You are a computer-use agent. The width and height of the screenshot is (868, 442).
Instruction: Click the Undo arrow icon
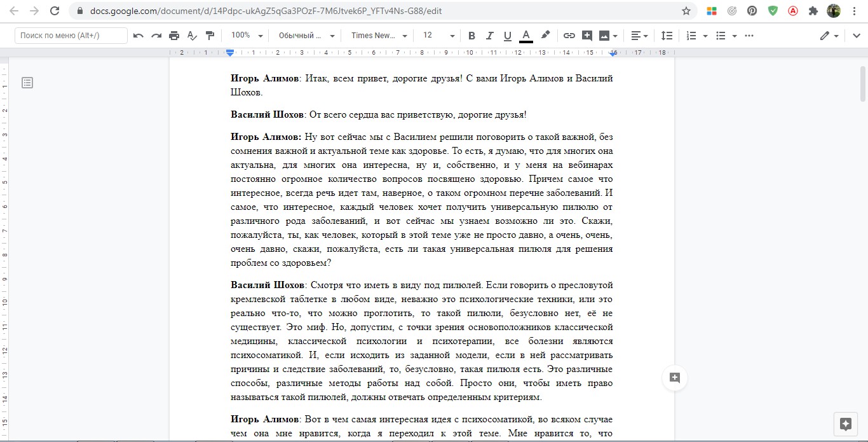(139, 36)
